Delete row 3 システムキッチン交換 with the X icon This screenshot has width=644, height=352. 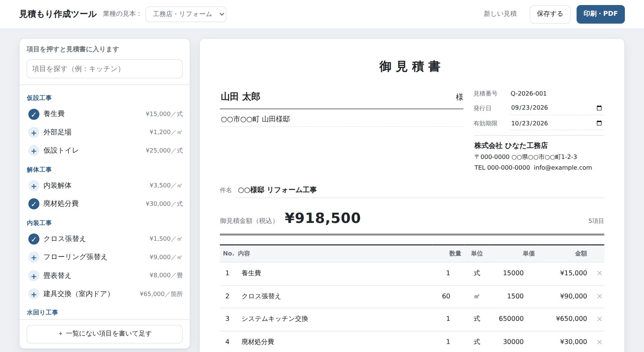pyautogui.click(x=599, y=319)
